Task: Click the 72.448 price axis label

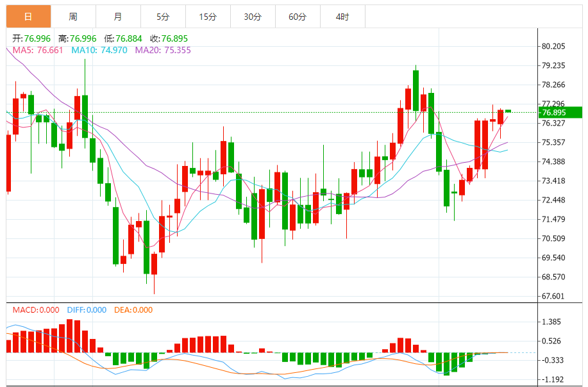Action: tap(553, 200)
